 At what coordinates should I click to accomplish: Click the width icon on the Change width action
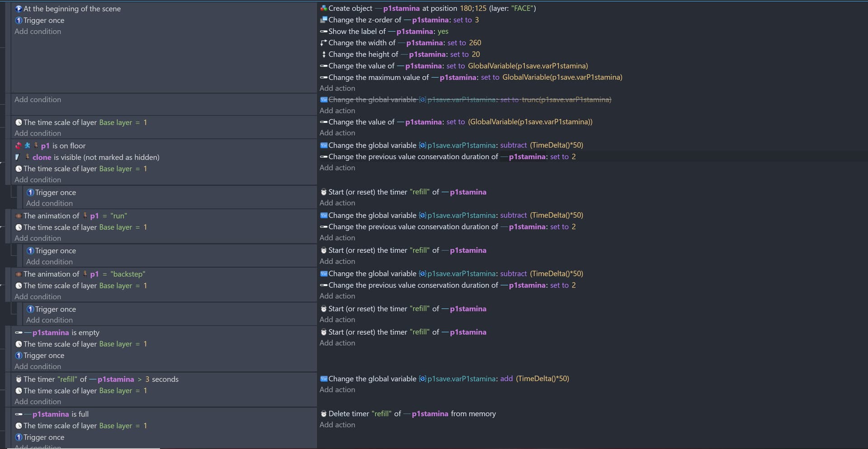(x=322, y=42)
